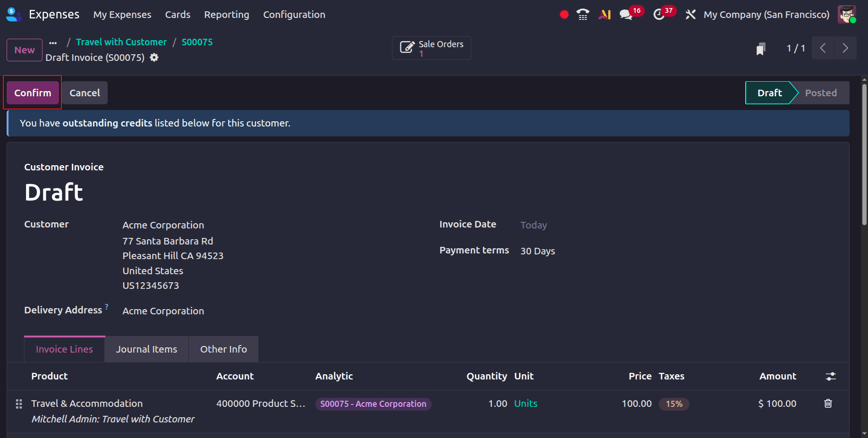Switch to the Journal Items tab
The image size is (868, 438).
(146, 349)
